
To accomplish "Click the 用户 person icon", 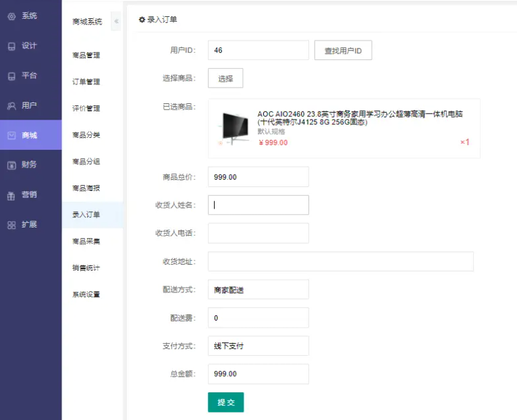I will click(x=11, y=106).
